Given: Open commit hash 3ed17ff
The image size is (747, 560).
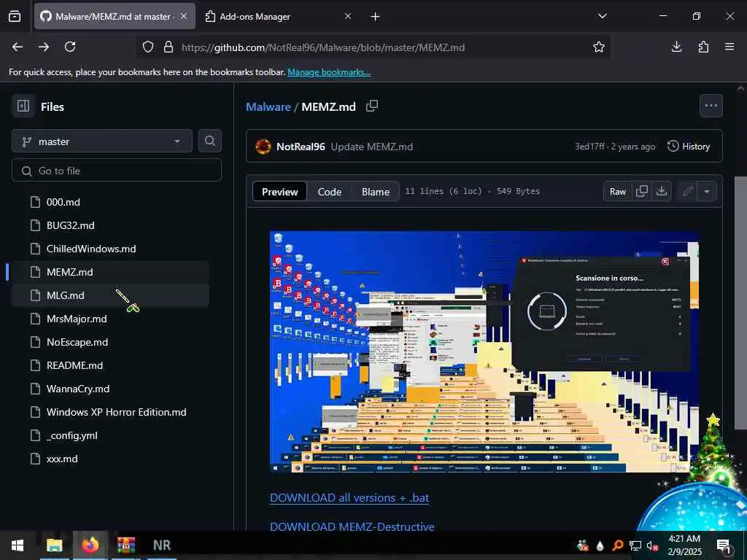Looking at the screenshot, I should (x=589, y=147).
